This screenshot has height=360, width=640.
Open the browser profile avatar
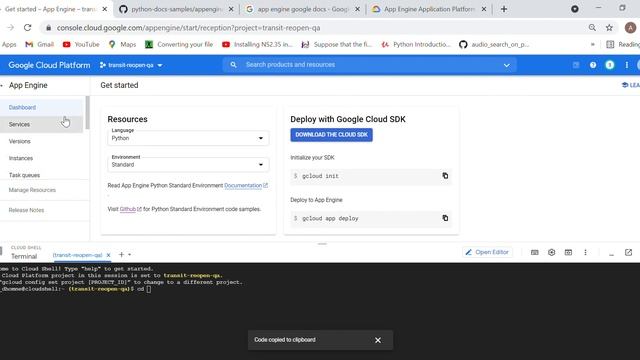[630, 28]
